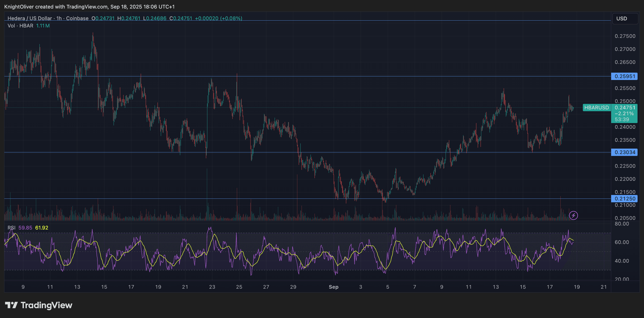Toggle visibility of the RSI indicator
Viewport: 644px width, 318px height.
click(11, 228)
